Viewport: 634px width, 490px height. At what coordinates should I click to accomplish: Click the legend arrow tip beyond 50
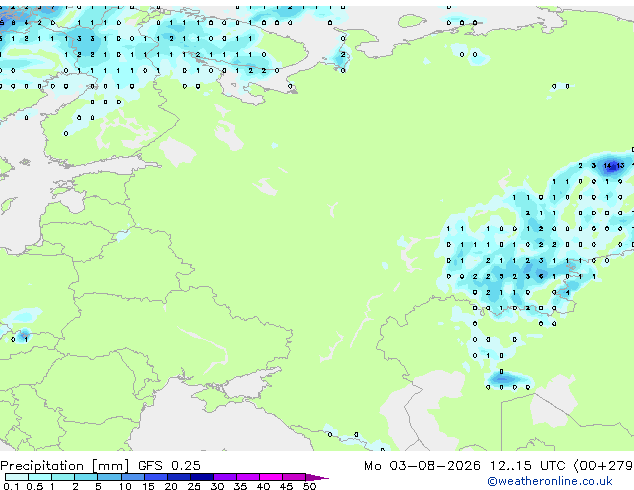pos(317,477)
